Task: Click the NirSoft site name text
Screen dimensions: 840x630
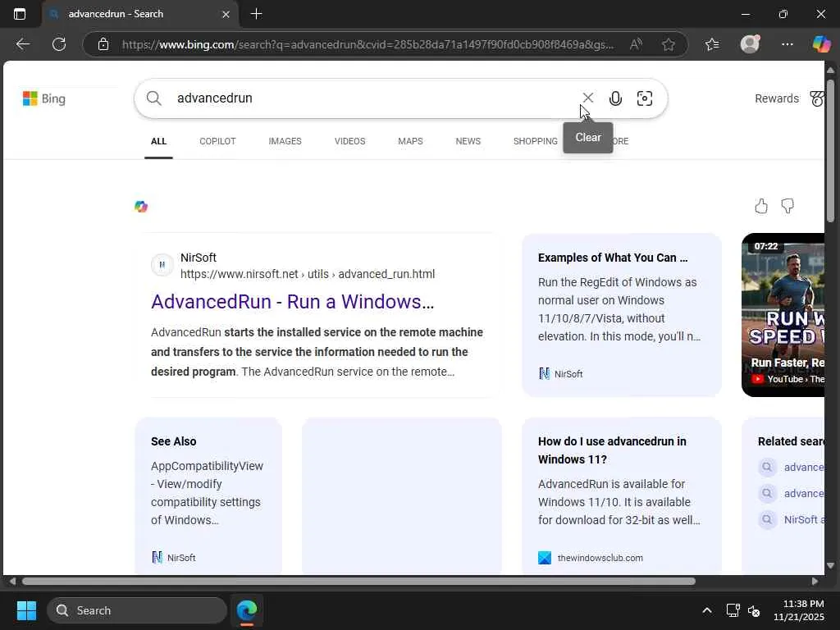Action: 199,258
